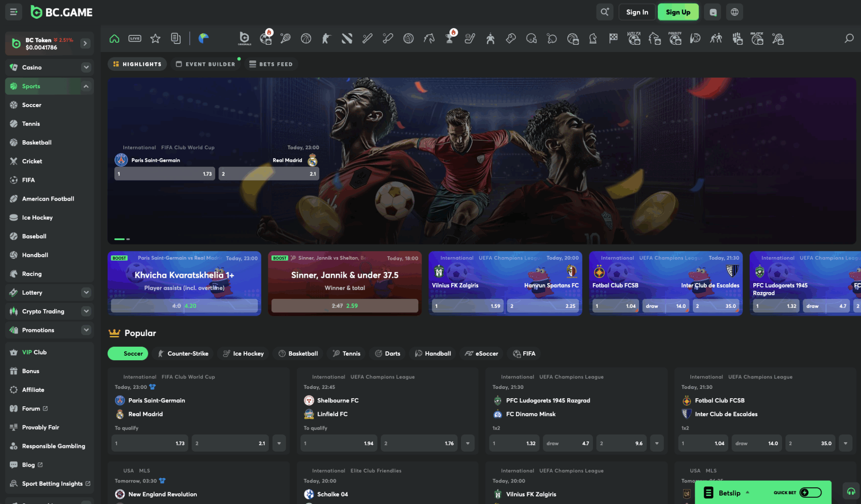Select the Dota 2 icon

coord(347,39)
